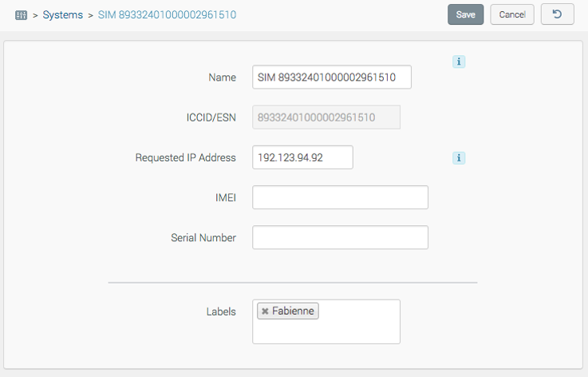
Task: Click the greyed-out ICCID/ESN field
Action: (x=326, y=117)
